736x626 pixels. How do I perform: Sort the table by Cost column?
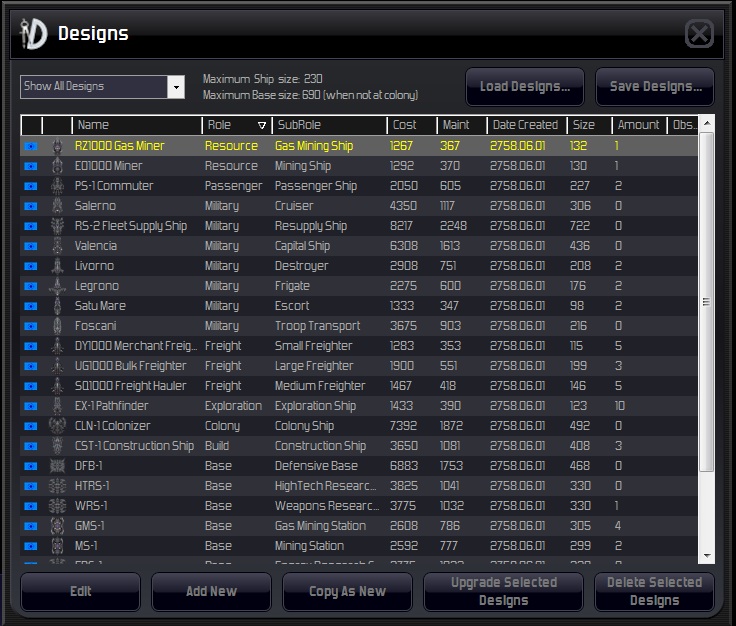pyautogui.click(x=412, y=125)
